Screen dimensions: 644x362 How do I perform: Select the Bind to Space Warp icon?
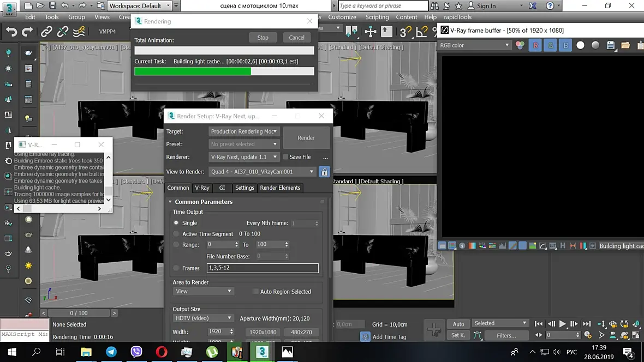(x=79, y=32)
